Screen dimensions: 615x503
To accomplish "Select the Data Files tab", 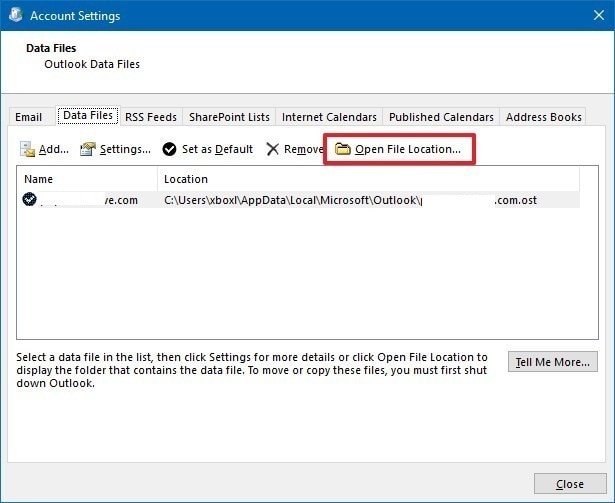I will click(88, 116).
